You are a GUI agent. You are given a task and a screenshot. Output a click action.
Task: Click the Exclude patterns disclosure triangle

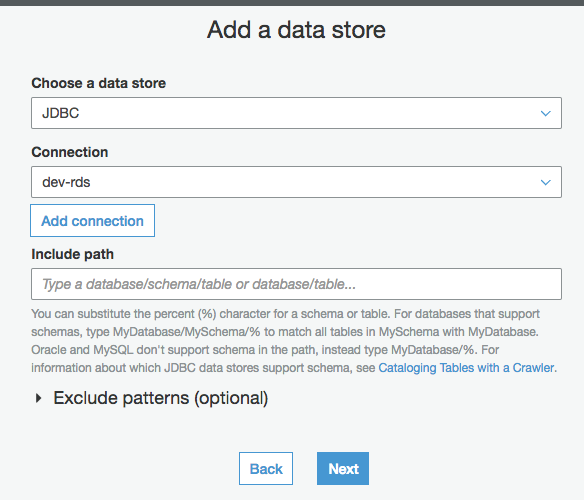coord(38,398)
